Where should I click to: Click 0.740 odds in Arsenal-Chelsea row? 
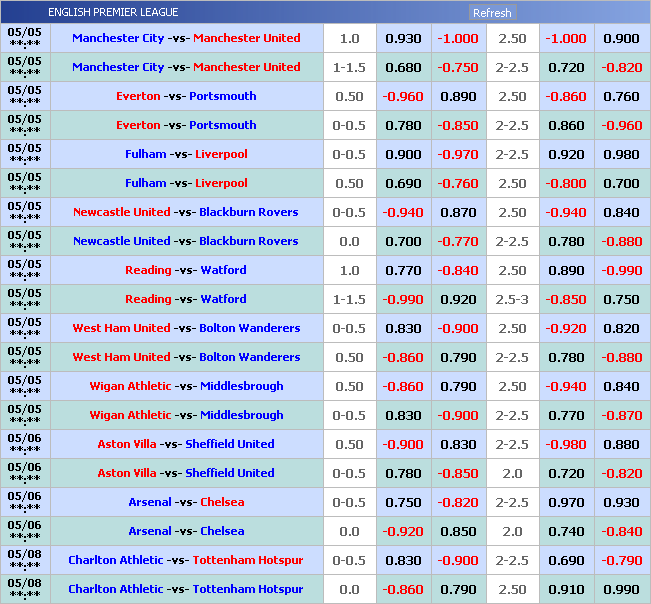point(566,531)
